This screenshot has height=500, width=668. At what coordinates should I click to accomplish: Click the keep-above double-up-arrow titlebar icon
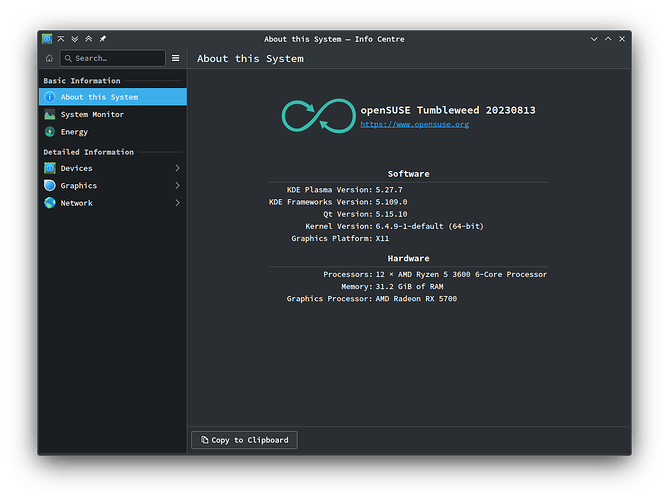89,39
